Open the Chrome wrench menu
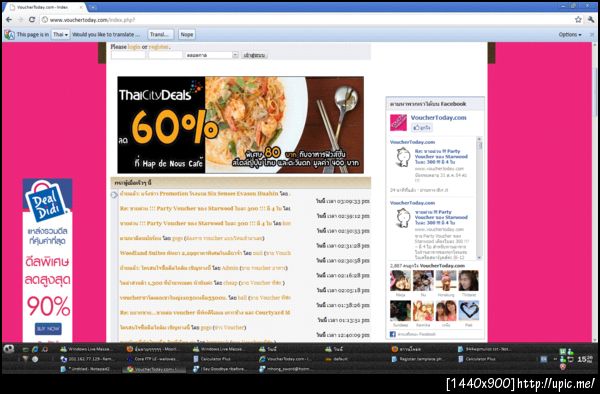The width and height of the screenshot is (600, 394). pos(591,20)
